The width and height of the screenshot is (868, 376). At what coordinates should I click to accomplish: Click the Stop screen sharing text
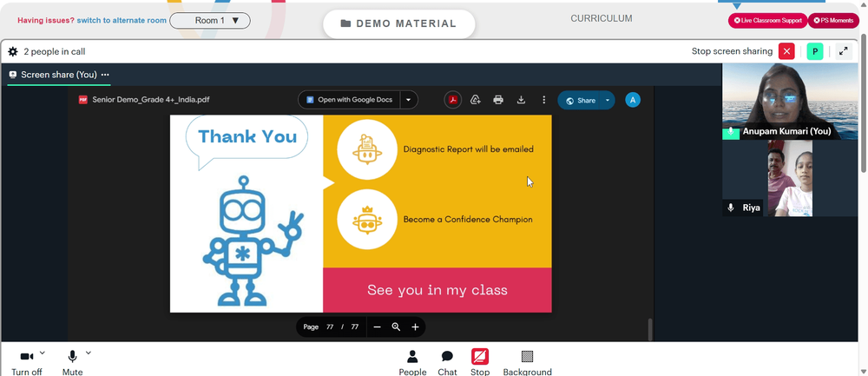(732, 51)
